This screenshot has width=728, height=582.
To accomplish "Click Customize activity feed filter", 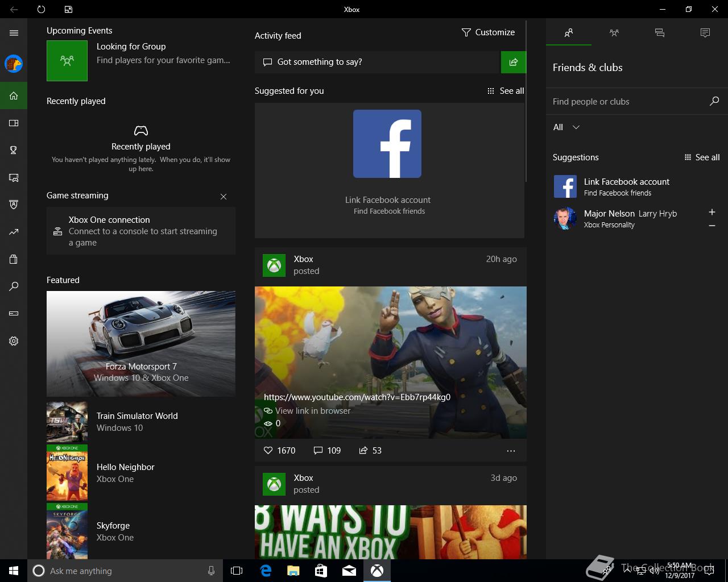I will tap(488, 32).
